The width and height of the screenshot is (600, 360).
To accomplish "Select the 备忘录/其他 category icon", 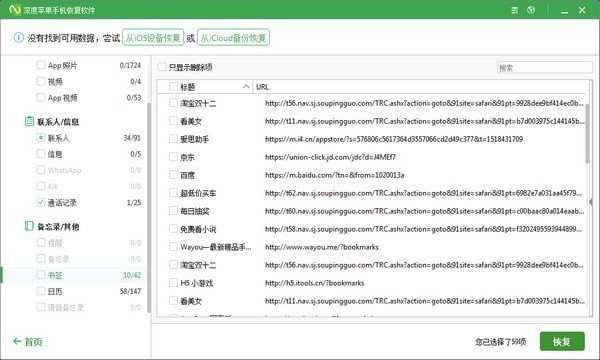I will (29, 226).
